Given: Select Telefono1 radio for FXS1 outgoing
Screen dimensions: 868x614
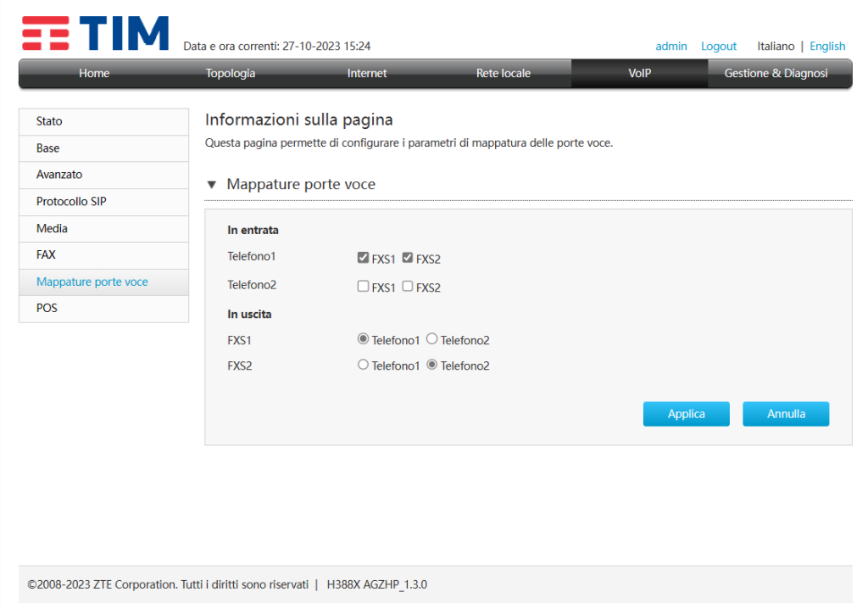Looking at the screenshot, I should 363,339.
